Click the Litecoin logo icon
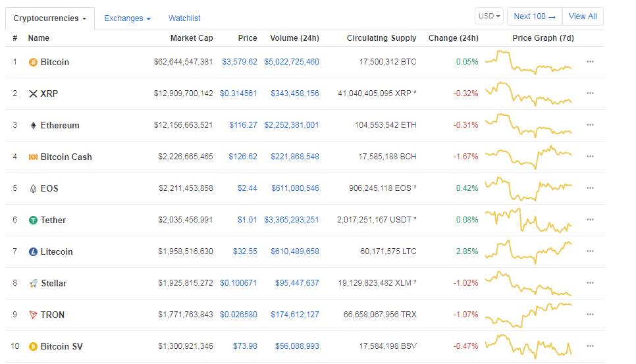 click(x=34, y=252)
